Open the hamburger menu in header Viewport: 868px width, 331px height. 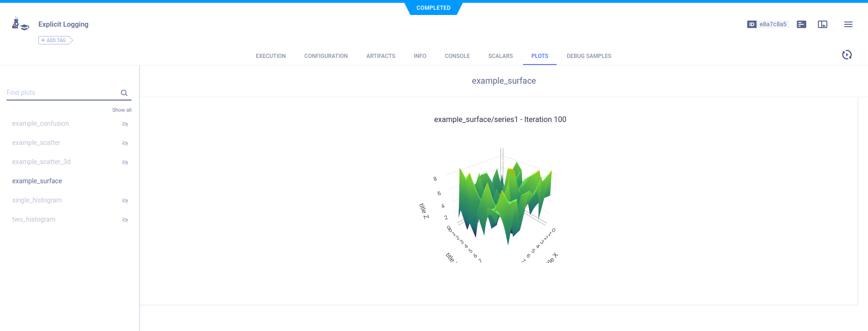point(848,24)
